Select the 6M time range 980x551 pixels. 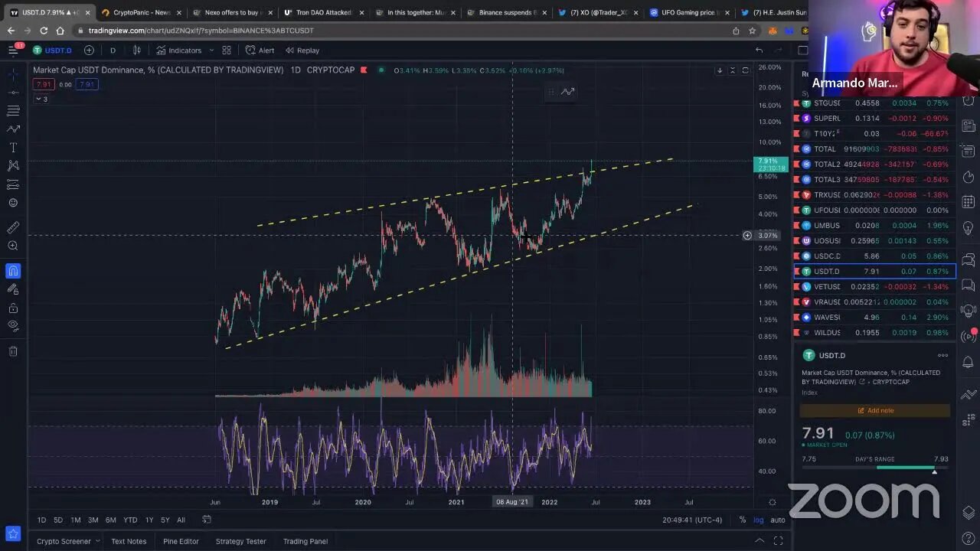point(111,520)
